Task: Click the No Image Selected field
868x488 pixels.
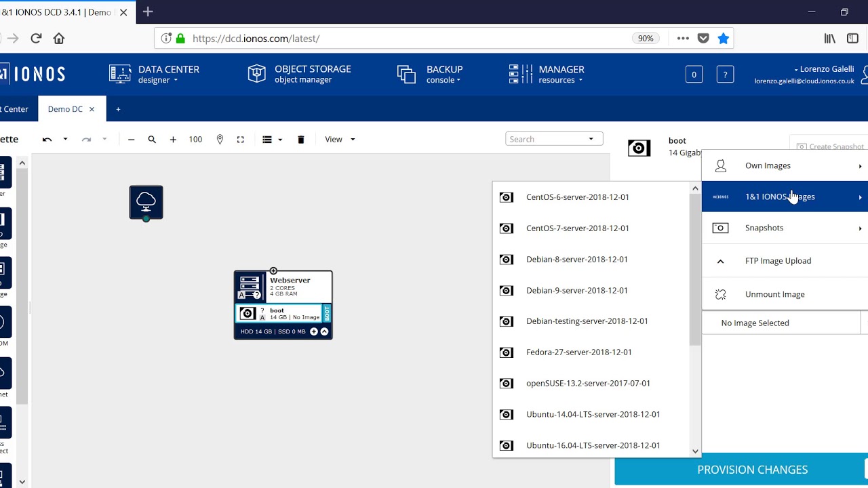Action: [781, 323]
